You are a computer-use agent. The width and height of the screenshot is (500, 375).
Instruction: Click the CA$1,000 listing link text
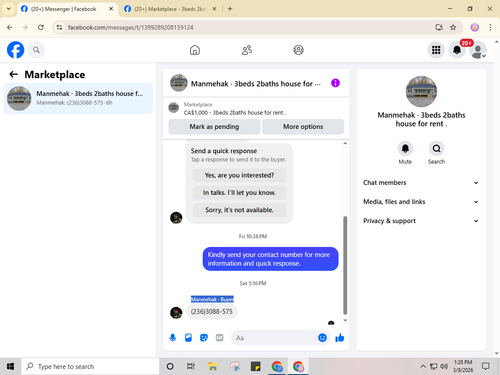click(234, 113)
